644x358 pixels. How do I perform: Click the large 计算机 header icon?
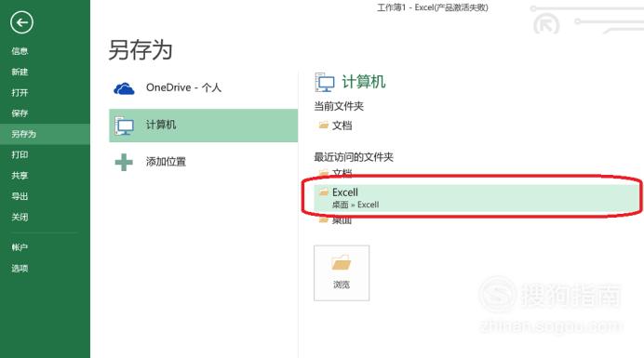325,82
